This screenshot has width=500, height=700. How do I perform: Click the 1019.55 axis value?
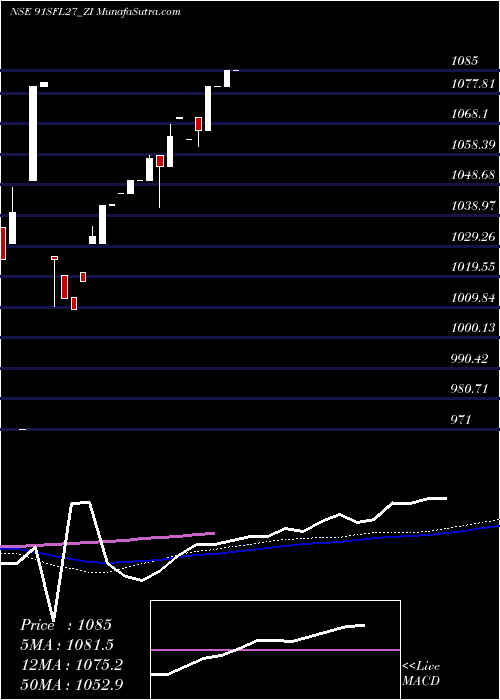473,267
